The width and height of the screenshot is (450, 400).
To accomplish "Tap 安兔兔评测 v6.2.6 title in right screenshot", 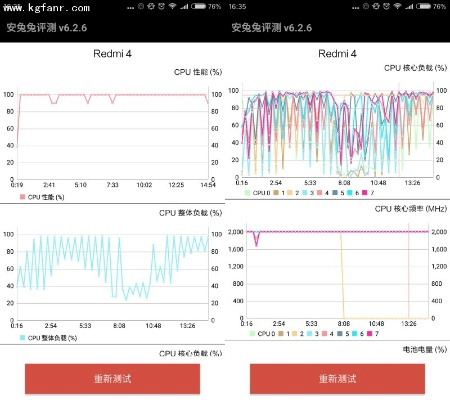I will (272, 27).
